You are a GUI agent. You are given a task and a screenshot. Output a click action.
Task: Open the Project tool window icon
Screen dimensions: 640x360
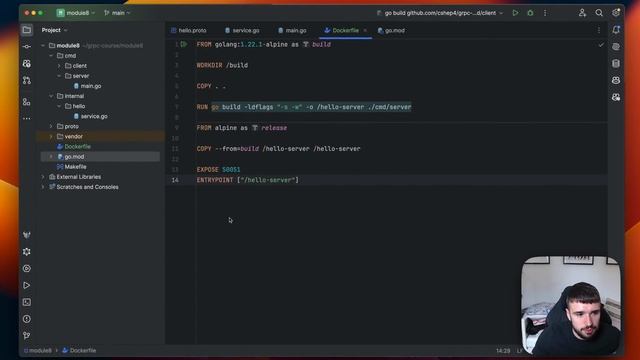[x=27, y=30]
